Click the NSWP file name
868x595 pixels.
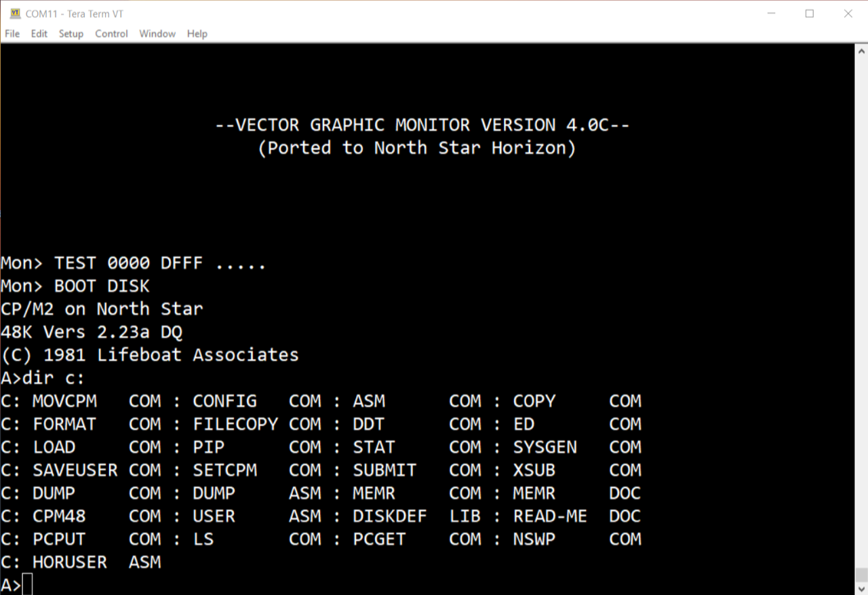pyautogui.click(x=534, y=540)
